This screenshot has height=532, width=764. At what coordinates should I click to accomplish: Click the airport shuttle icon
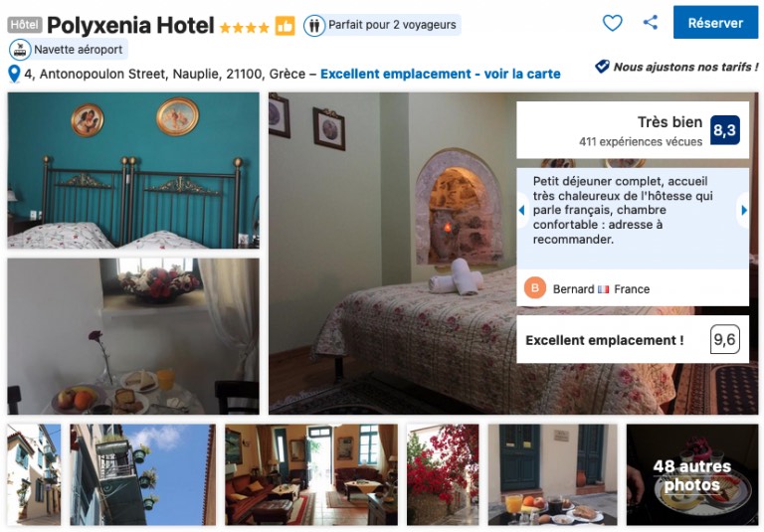click(20, 50)
